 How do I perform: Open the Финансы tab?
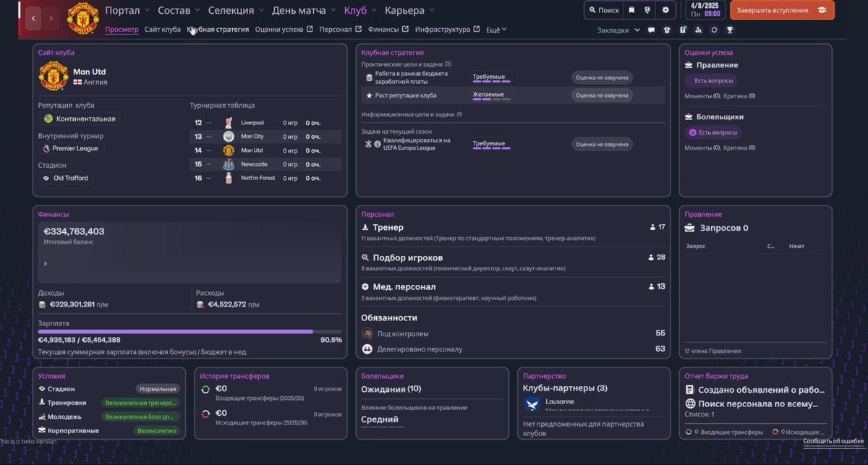tap(388, 30)
